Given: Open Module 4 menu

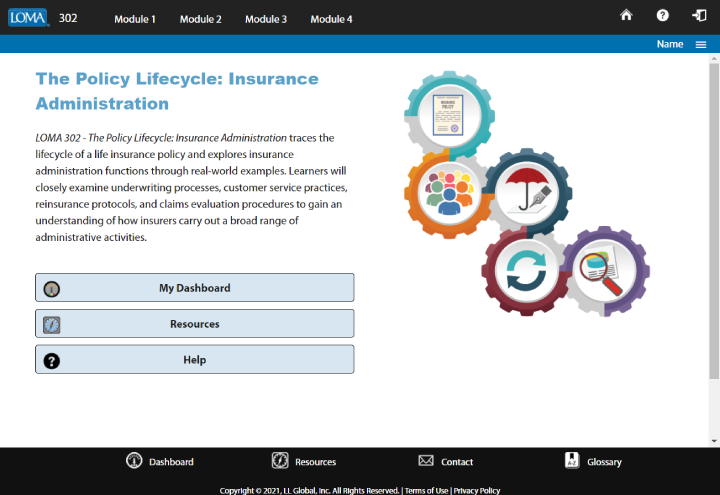Looking at the screenshot, I should click(331, 19).
